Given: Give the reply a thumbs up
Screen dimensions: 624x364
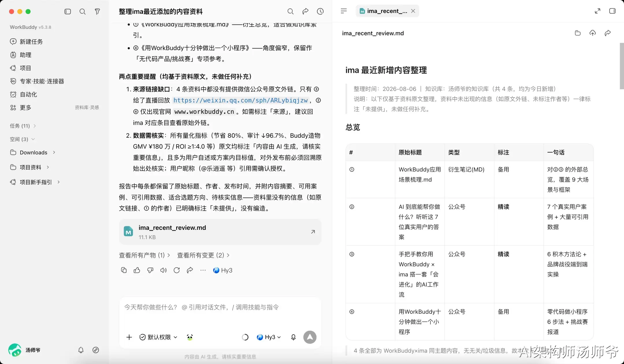Looking at the screenshot, I should (137, 270).
